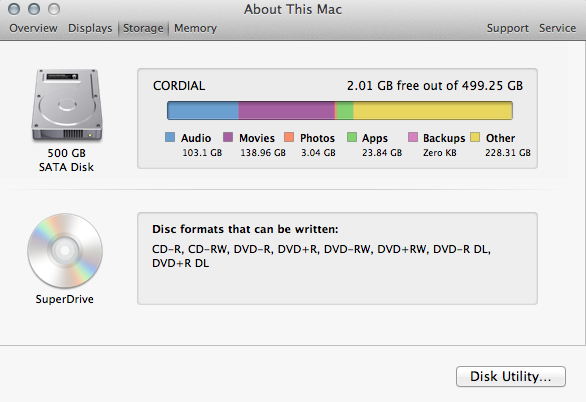Click the orange Photos legend swatch

[x=289, y=137]
